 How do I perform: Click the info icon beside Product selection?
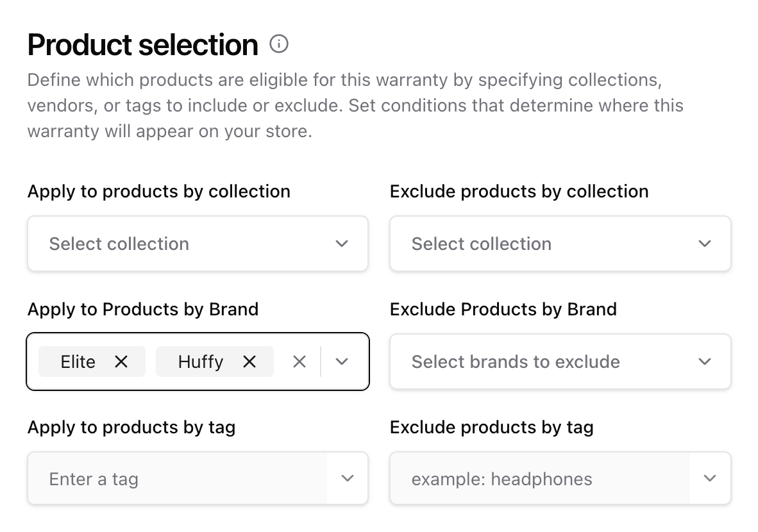pyautogui.click(x=279, y=44)
